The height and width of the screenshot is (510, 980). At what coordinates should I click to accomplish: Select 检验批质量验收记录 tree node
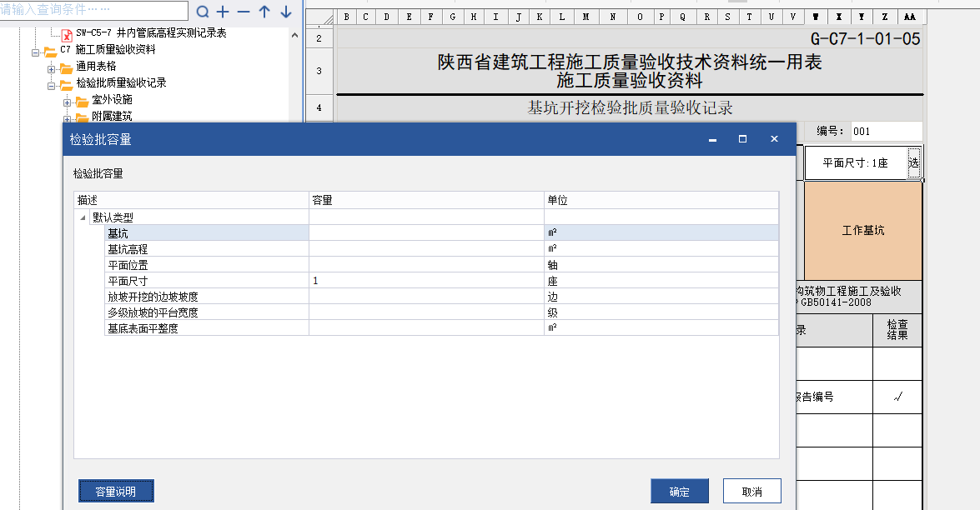tap(121, 82)
